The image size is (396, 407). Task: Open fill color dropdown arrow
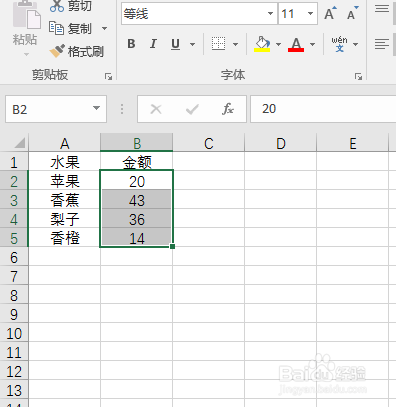278,44
